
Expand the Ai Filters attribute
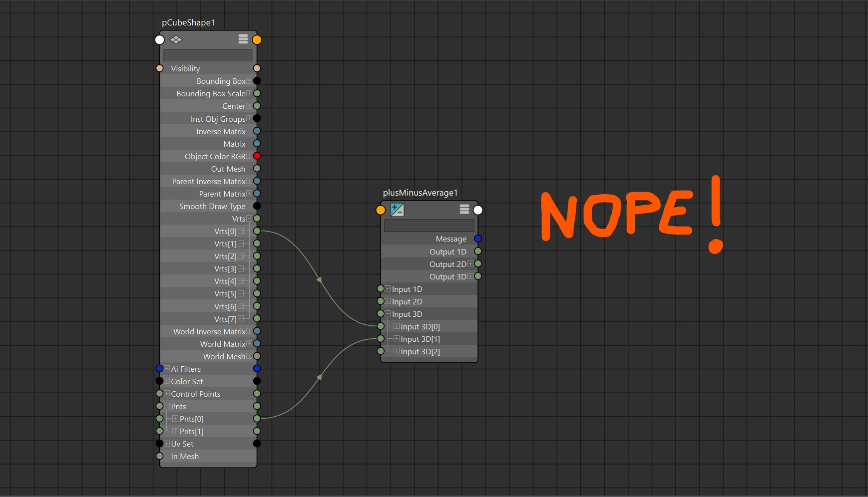[167, 369]
